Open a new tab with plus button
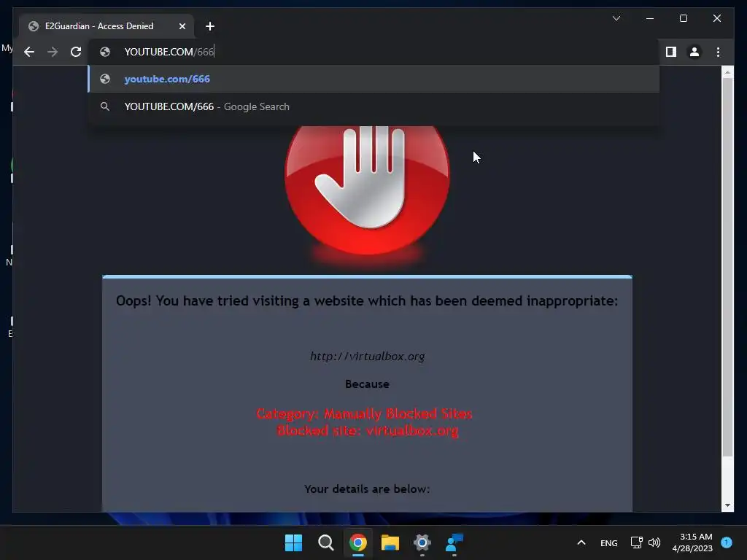747x560 pixels. tap(209, 26)
